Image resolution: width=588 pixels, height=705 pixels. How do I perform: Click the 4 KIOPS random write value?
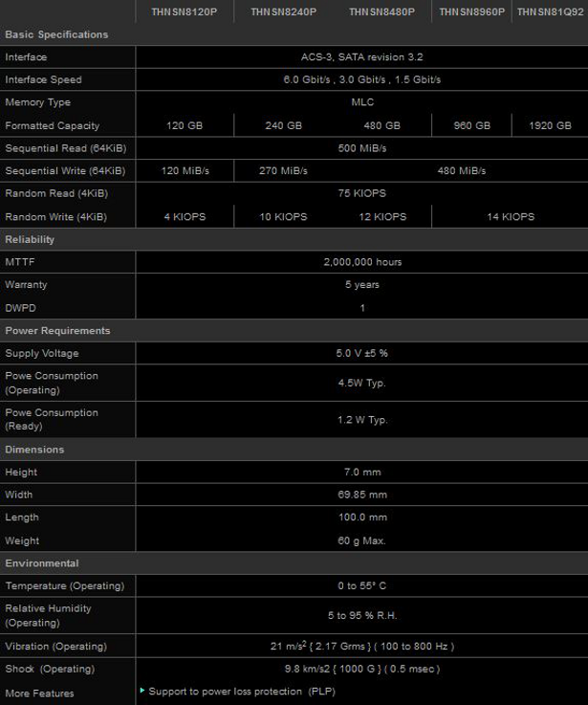coord(185,217)
